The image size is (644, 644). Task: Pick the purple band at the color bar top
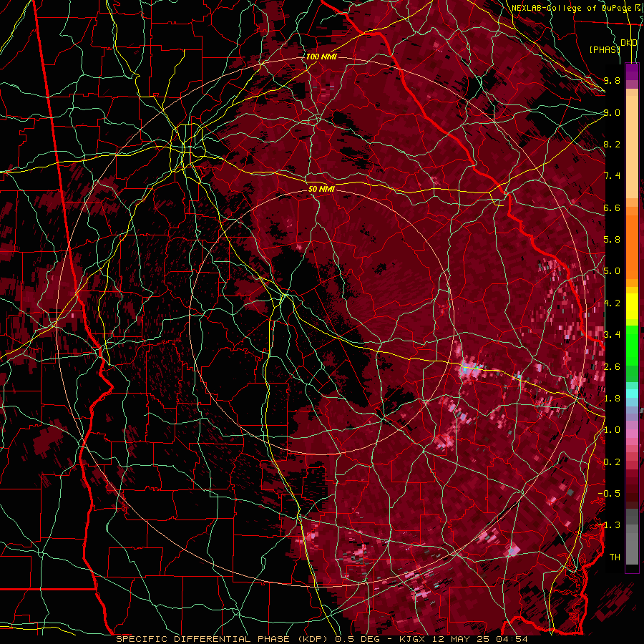632,72
